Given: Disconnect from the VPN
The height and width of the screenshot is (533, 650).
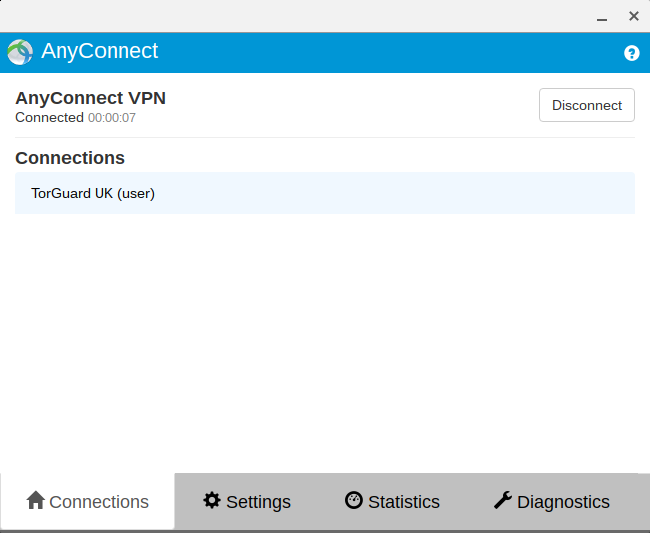Looking at the screenshot, I should pyautogui.click(x=587, y=105).
